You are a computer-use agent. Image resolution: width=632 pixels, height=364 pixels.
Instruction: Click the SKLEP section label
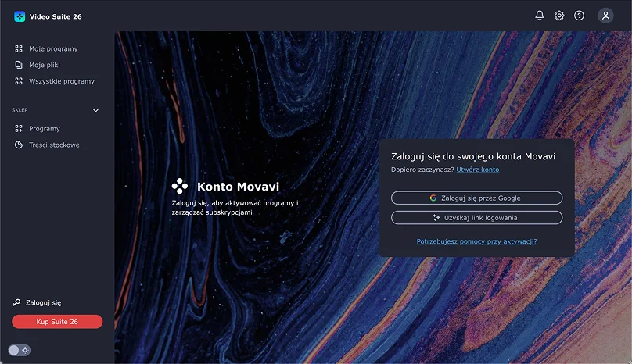tap(20, 110)
